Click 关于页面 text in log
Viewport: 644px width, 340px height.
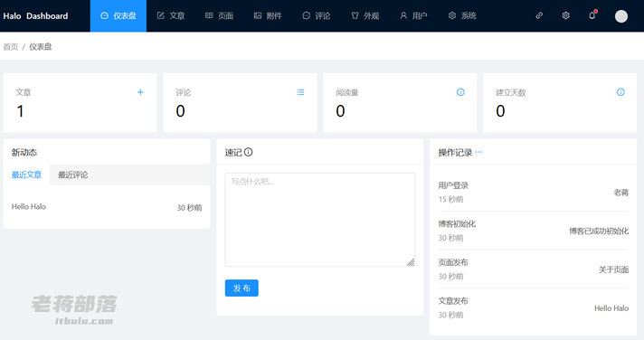[613, 269]
